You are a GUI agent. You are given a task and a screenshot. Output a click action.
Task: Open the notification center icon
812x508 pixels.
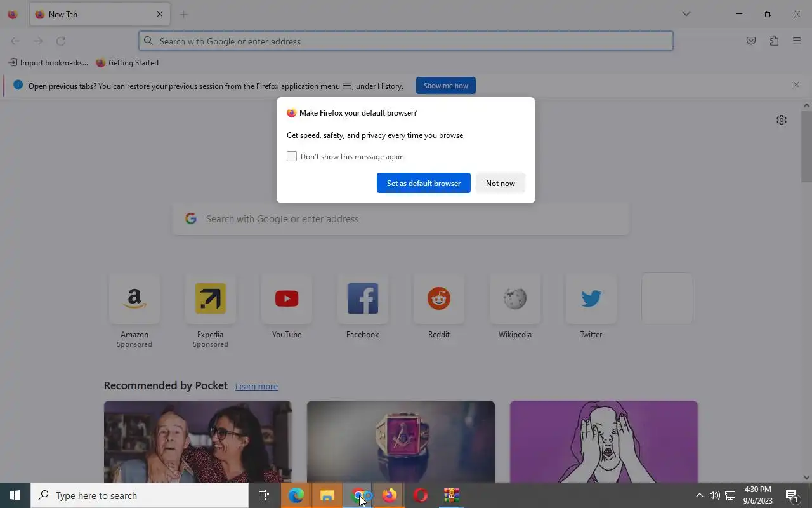[x=792, y=495]
